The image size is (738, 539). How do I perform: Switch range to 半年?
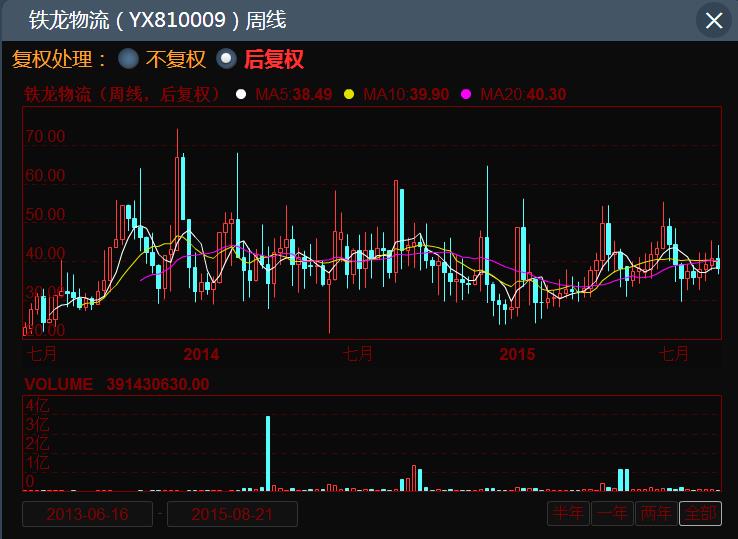click(x=567, y=513)
